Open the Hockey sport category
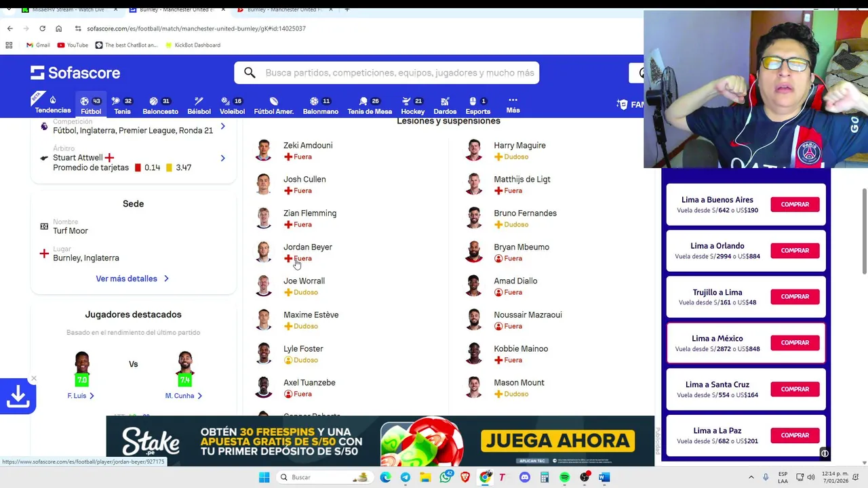The image size is (868, 488). coord(412,105)
